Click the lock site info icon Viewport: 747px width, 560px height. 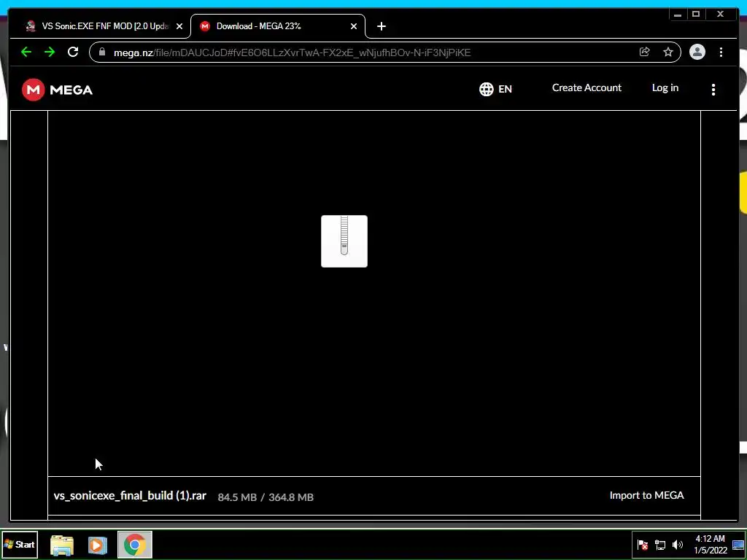pos(102,52)
